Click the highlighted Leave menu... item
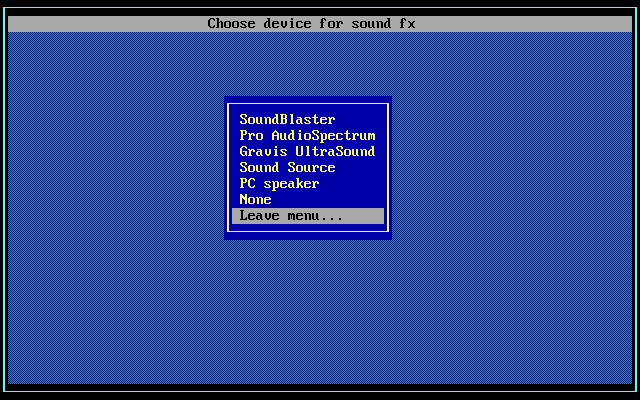This screenshot has width=640, height=400. [308, 216]
